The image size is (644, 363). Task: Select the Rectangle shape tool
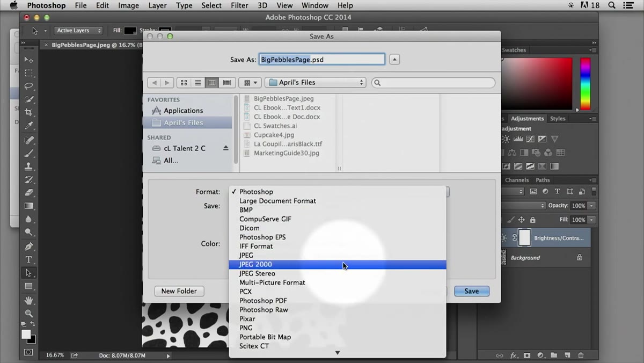(29, 286)
